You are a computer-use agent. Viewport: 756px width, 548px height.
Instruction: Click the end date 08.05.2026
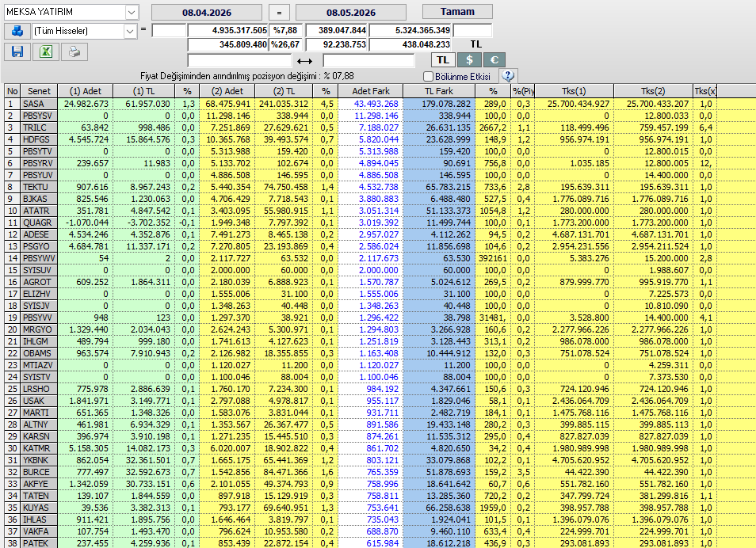351,13
